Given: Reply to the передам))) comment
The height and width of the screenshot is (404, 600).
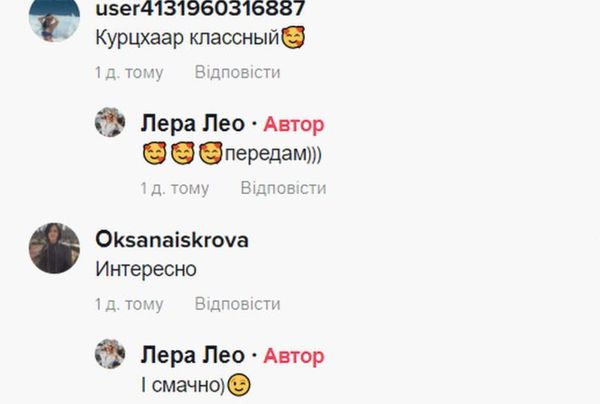Looking at the screenshot, I should point(283,188).
